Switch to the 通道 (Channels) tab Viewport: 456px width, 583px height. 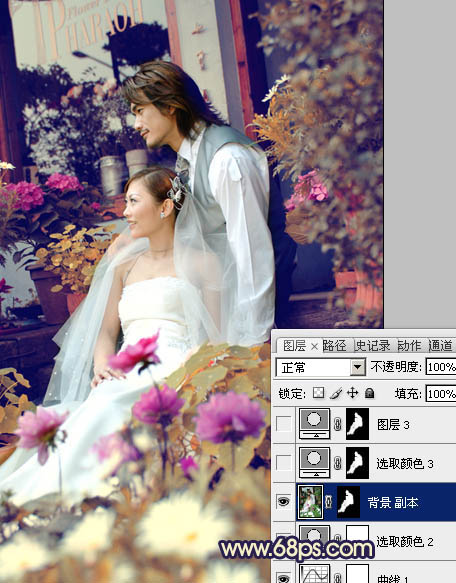[441, 345]
